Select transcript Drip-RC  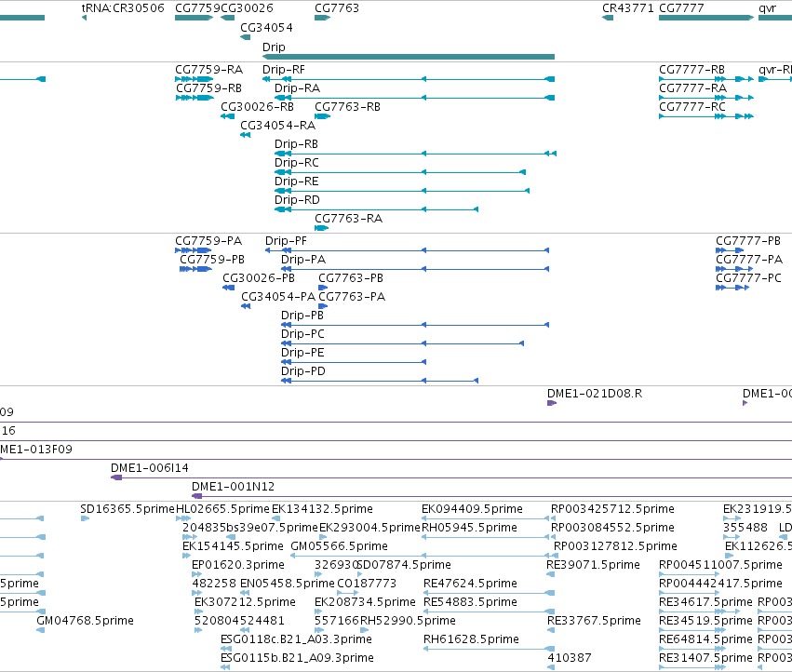(x=297, y=163)
